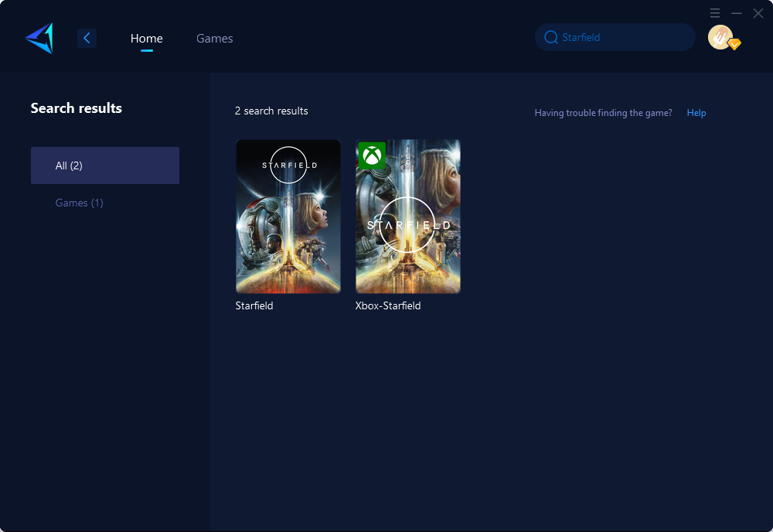
Task: Go back using the arrow button
Action: [87, 38]
